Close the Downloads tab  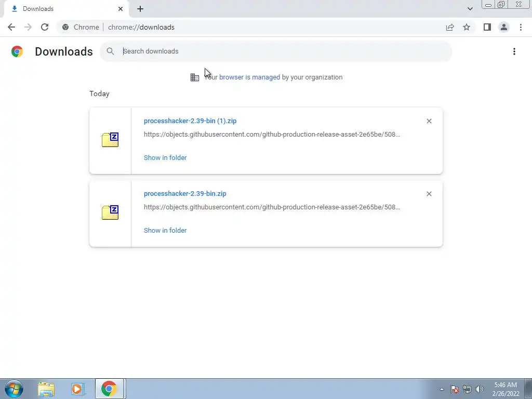coord(121,9)
